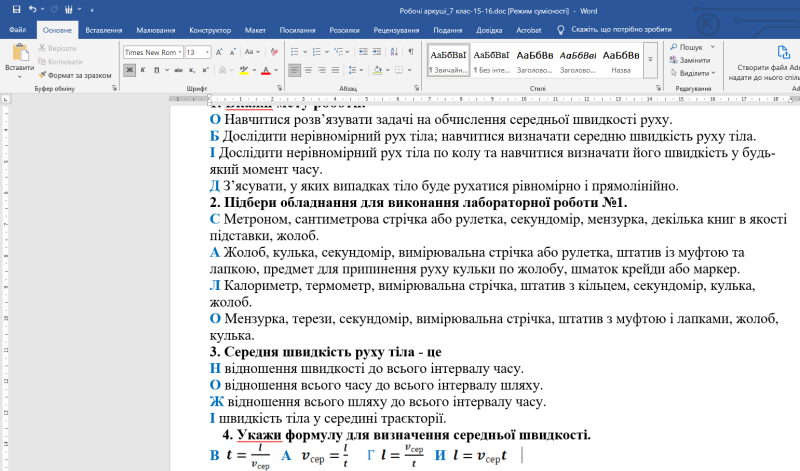800x471 pixels.
Task: Open the Виділити select dropdown
Action: pos(693,73)
